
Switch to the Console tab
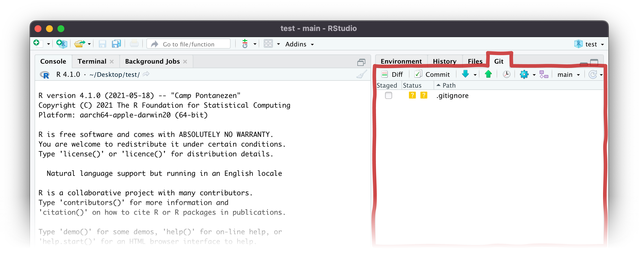pyautogui.click(x=53, y=61)
